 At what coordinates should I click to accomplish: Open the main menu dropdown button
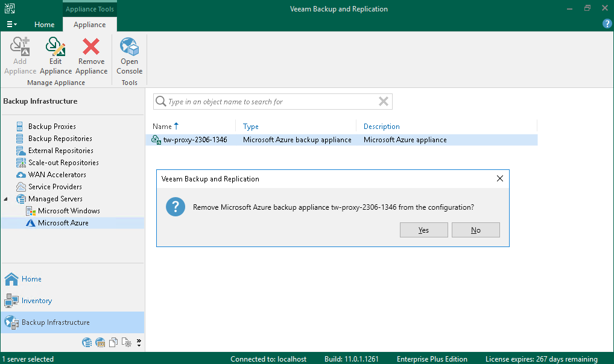coord(11,24)
